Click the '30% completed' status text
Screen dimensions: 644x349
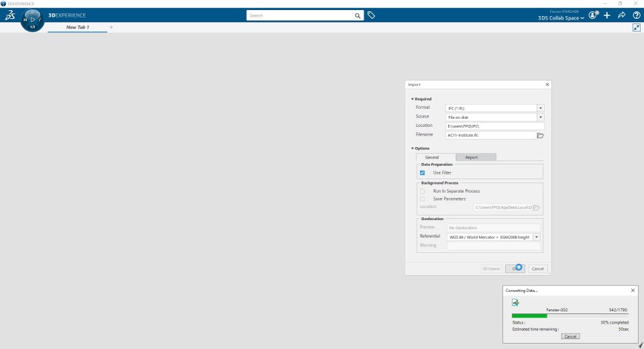pos(614,323)
